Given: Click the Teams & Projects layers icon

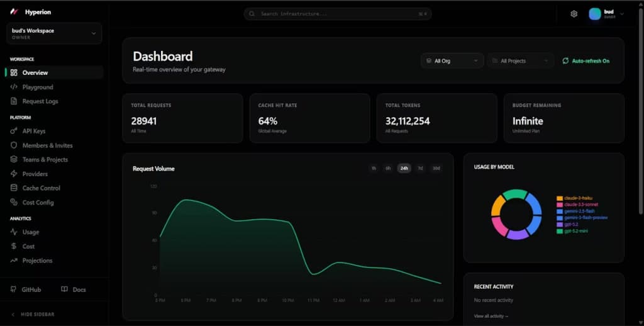Looking at the screenshot, I should click(14, 159).
